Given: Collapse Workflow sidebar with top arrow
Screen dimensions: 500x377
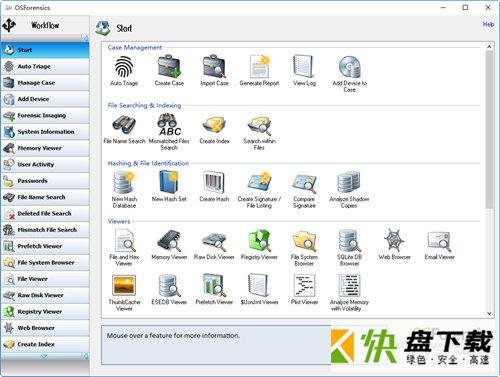Looking at the screenshot, I should tap(85, 38).
